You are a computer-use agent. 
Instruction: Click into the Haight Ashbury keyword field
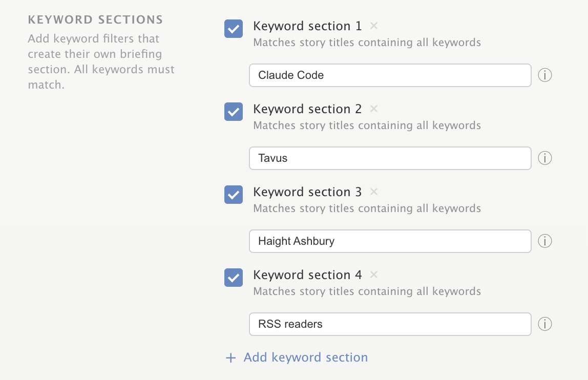point(390,241)
